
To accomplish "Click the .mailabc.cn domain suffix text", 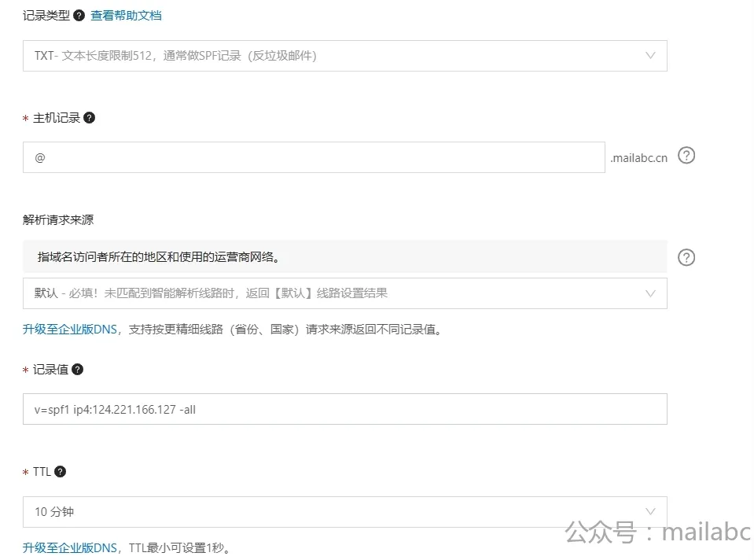I will [x=638, y=158].
